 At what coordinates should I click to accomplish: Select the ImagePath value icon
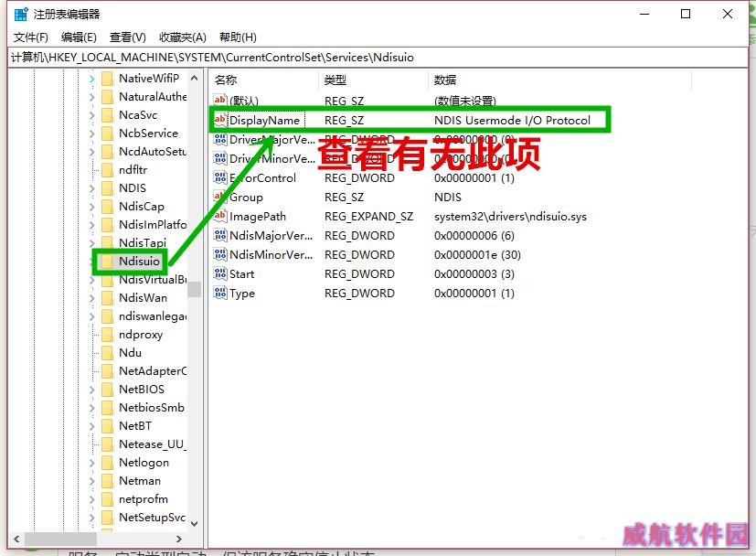219,217
